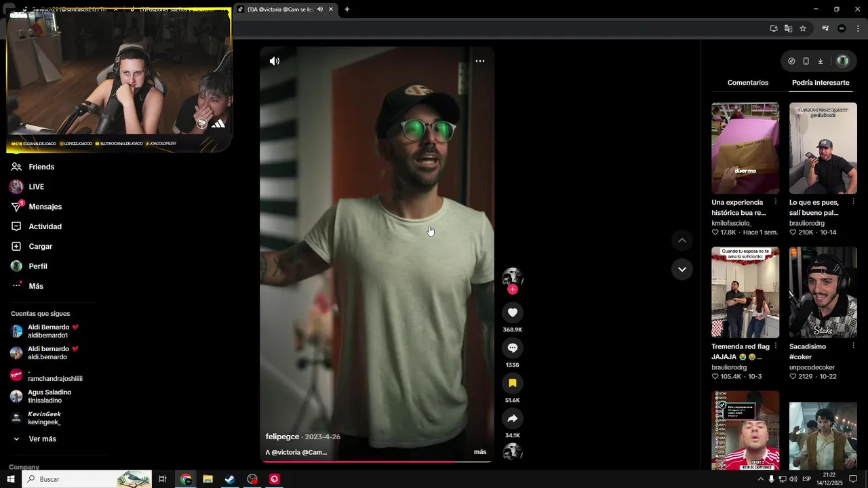Open the kmilofasciolo_ author name
This screenshot has height=488, width=868.
tap(732, 223)
